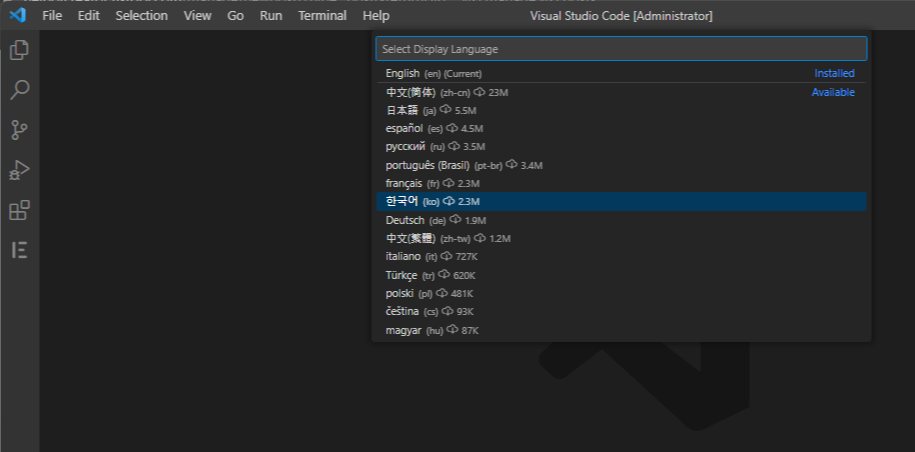Open the Selection menu
The height and width of the screenshot is (452, 915).
click(141, 16)
